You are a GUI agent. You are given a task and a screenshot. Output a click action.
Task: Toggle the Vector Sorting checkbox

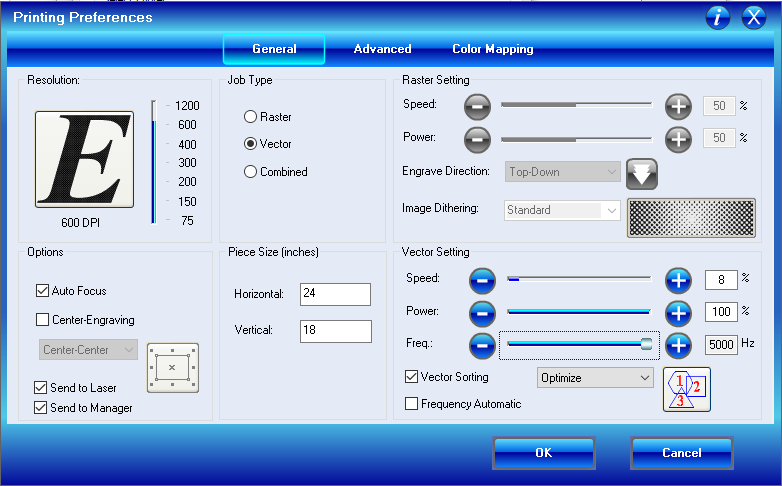(411, 376)
